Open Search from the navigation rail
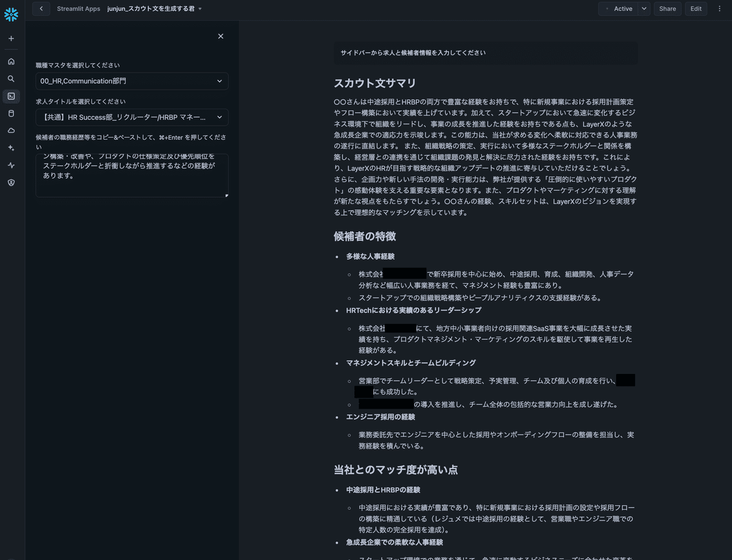The height and width of the screenshot is (560, 732). 11,79
